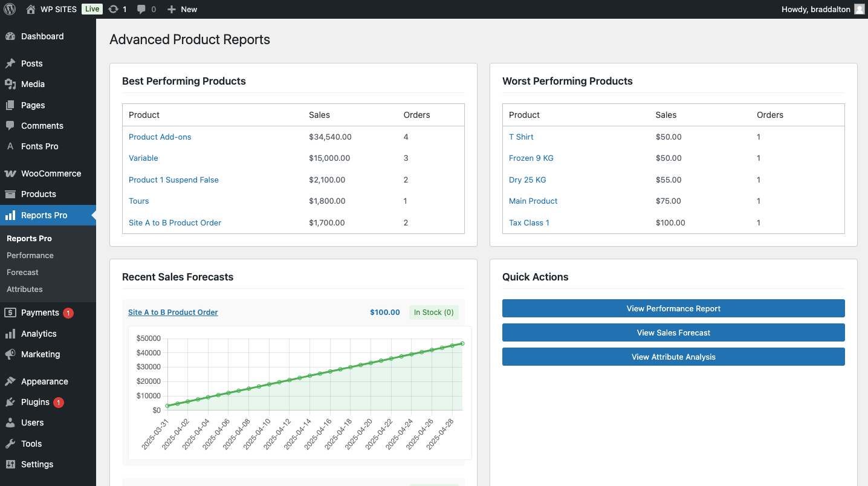Open the Settings sliders icon
This screenshot has width=868, height=486.
point(10,464)
